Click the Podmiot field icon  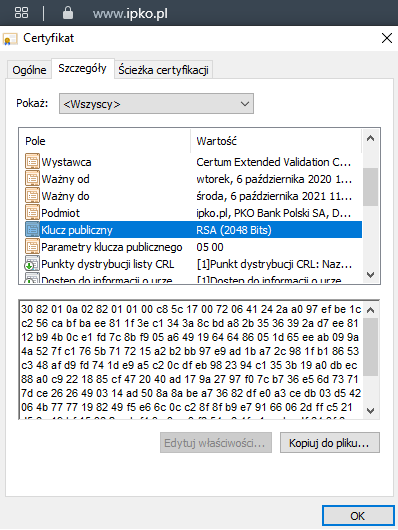coord(32,213)
